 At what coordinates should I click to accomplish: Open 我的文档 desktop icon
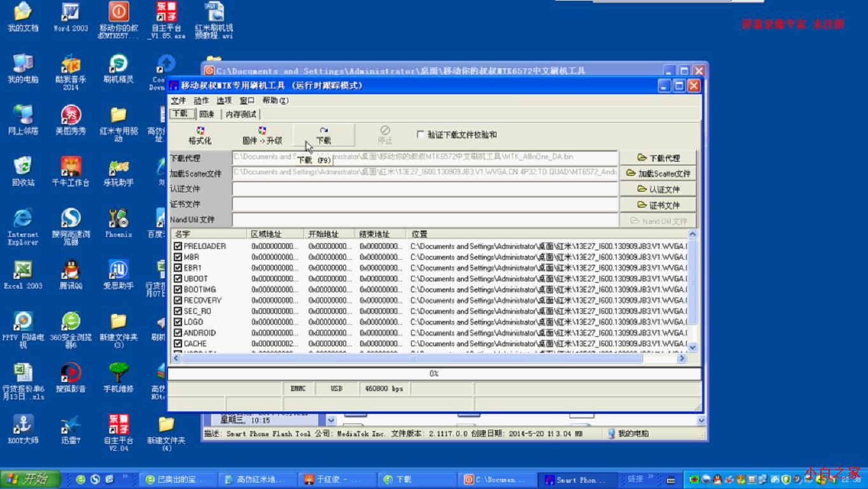pos(23,17)
